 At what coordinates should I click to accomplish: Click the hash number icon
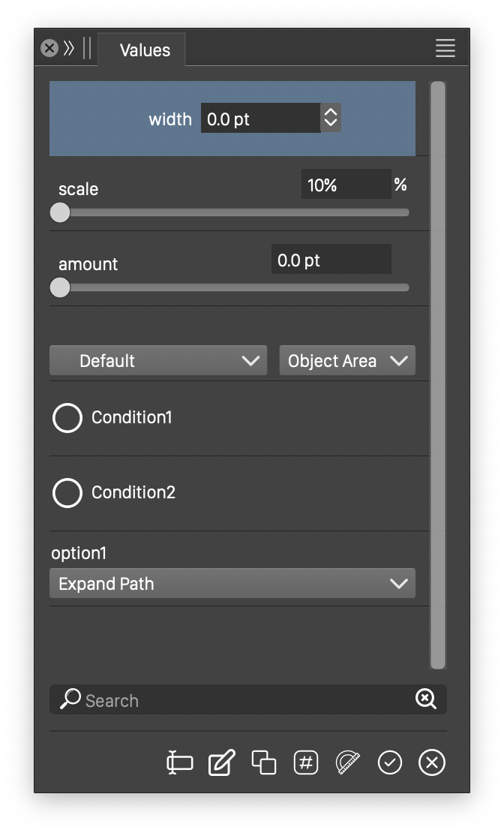pos(306,762)
